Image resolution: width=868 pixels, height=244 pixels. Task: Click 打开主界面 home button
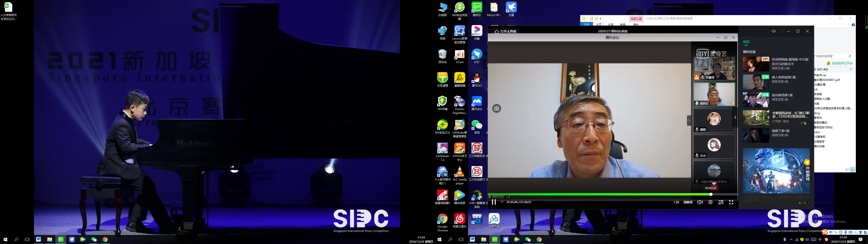(x=505, y=31)
